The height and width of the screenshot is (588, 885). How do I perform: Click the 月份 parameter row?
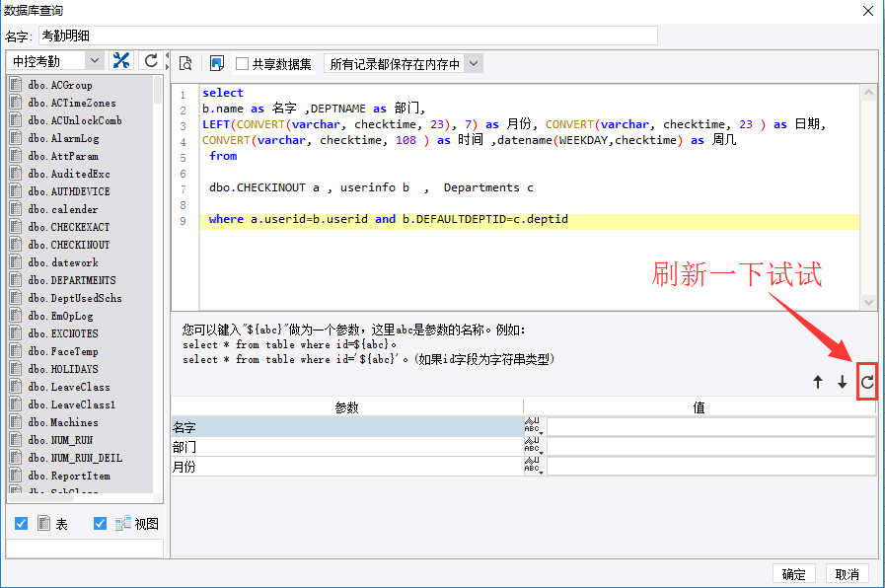point(347,466)
